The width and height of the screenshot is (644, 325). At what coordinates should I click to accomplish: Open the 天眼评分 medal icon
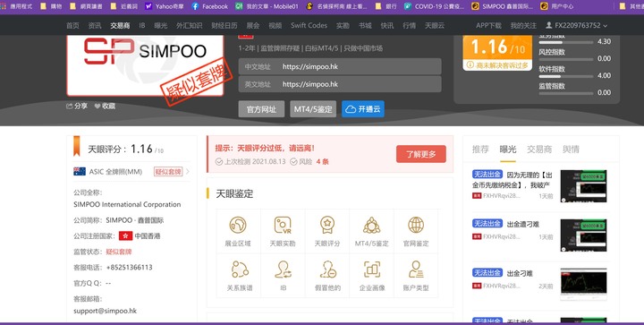point(327,225)
